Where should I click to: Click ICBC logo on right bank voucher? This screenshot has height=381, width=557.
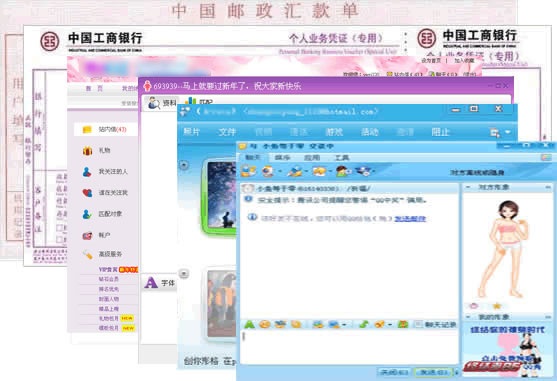click(427, 38)
